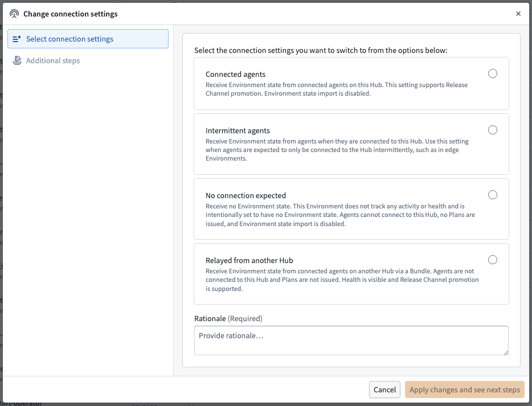The width and height of the screenshot is (532, 406).
Task: Choose the Intermittent agents radio option
Action: [x=493, y=130]
